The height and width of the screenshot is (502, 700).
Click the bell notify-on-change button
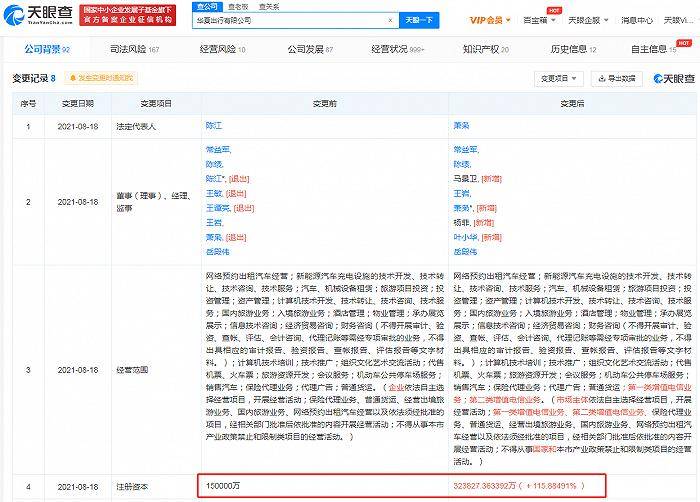click(101, 78)
